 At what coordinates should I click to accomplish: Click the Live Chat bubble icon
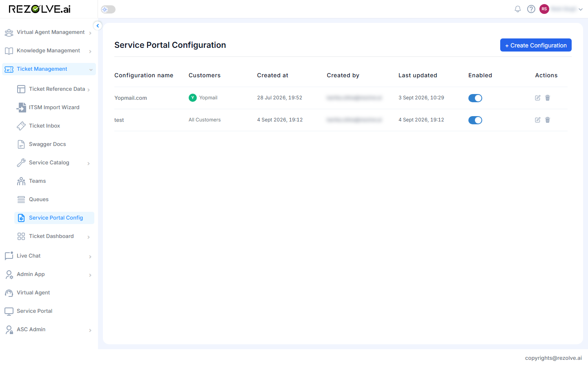coord(9,256)
